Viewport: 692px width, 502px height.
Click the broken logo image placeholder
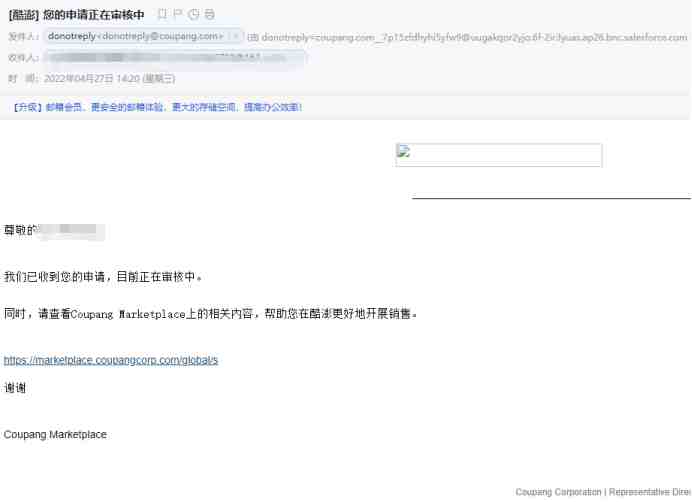point(499,155)
